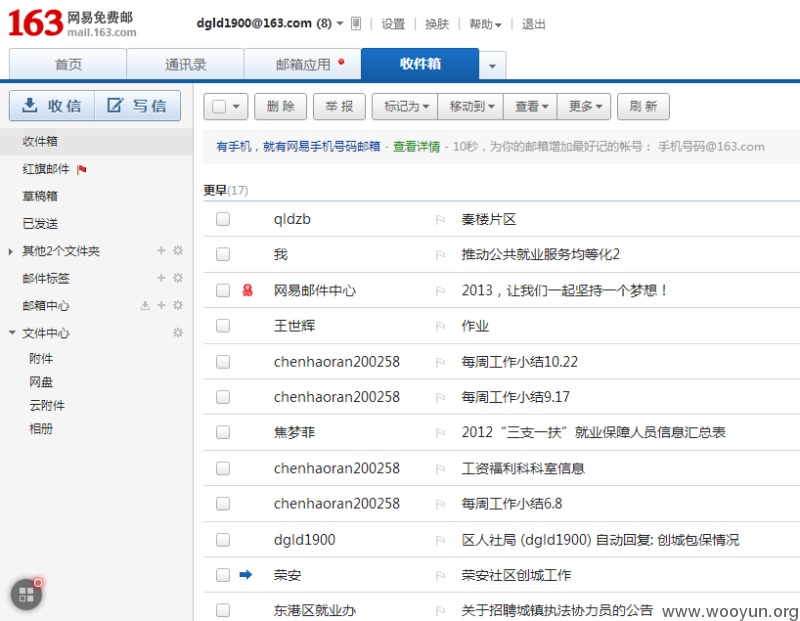Open the 邮箱应用 tab
This screenshot has width=800, height=621.
[303, 64]
